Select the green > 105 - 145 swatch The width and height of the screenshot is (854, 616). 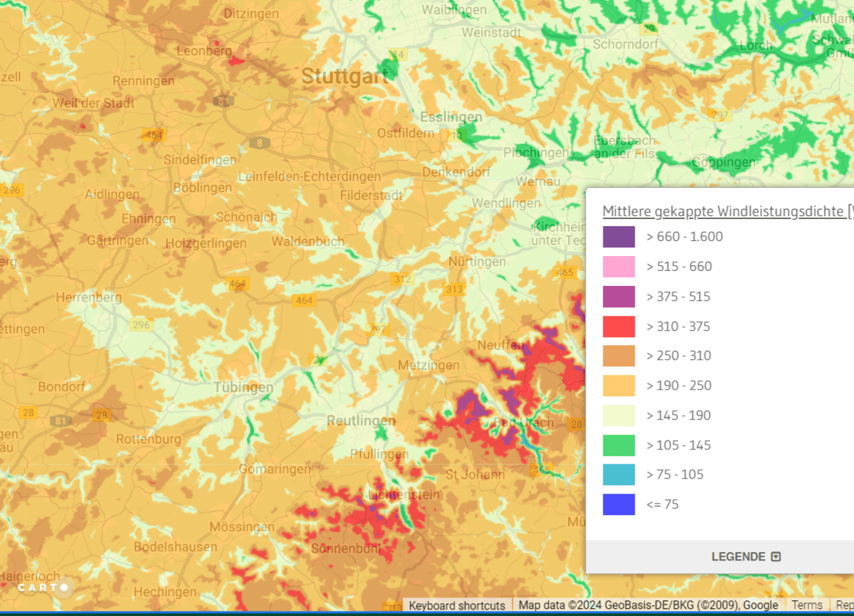[x=618, y=445]
